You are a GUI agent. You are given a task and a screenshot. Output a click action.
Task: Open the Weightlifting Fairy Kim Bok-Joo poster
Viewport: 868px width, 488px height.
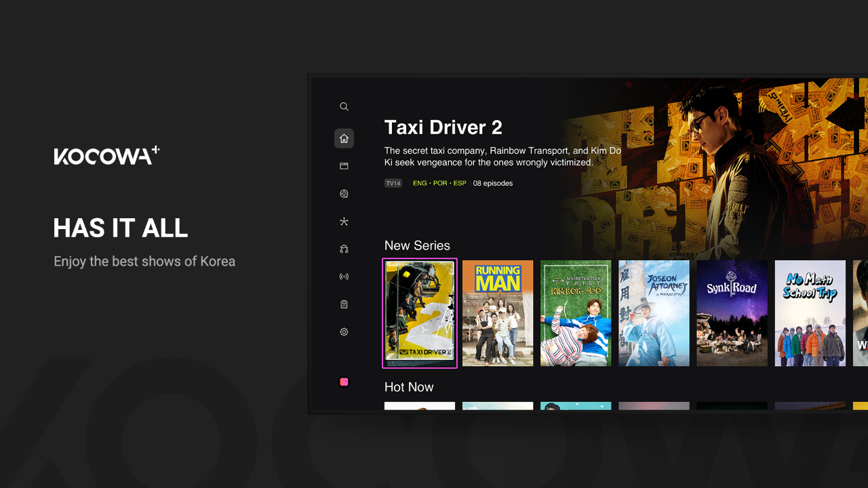[576, 313]
